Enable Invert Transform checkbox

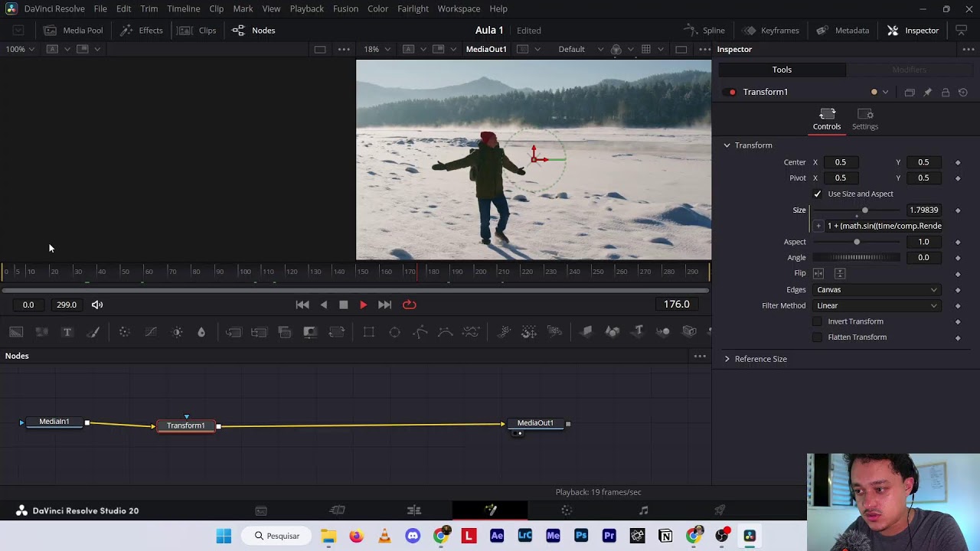818,321
